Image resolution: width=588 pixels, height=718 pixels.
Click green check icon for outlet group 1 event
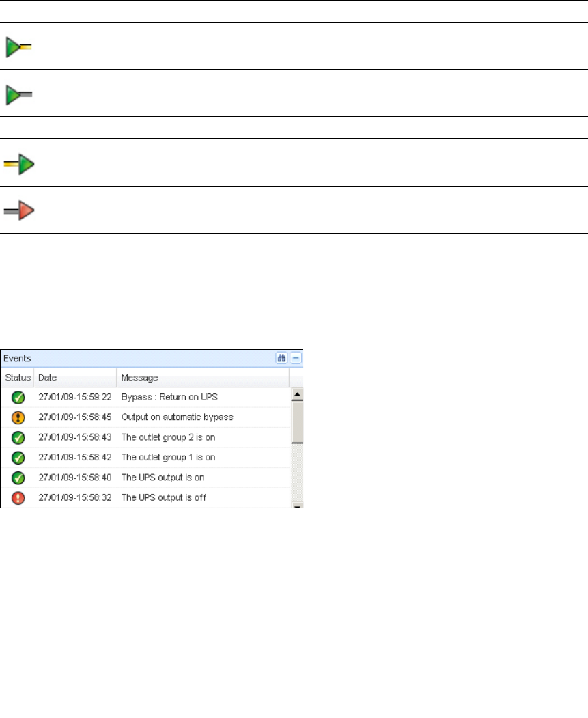[18, 458]
